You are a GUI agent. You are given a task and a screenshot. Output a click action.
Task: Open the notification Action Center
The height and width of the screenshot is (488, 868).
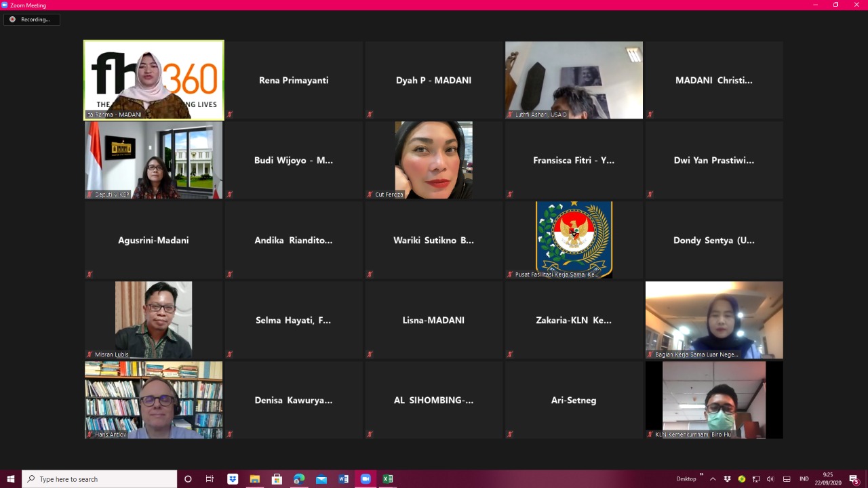click(854, 479)
